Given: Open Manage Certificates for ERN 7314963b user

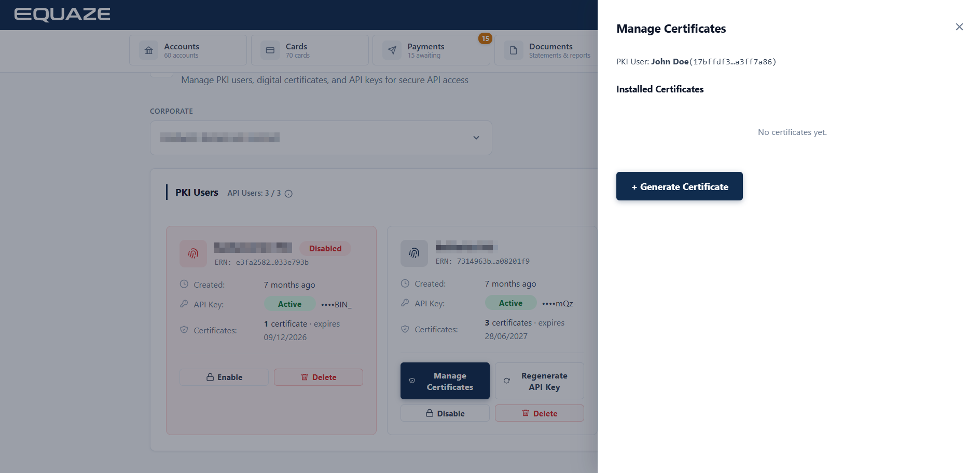Looking at the screenshot, I should [x=445, y=381].
